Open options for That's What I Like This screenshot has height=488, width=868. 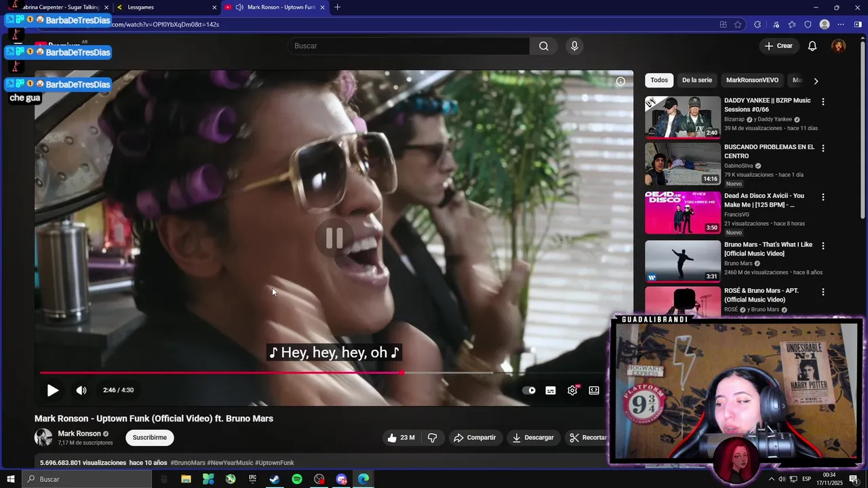(x=823, y=245)
